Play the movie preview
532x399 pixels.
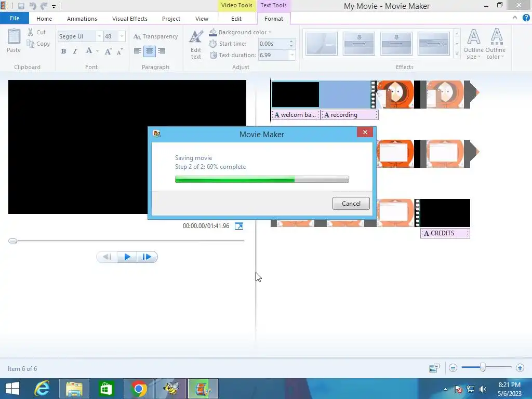pos(127,257)
